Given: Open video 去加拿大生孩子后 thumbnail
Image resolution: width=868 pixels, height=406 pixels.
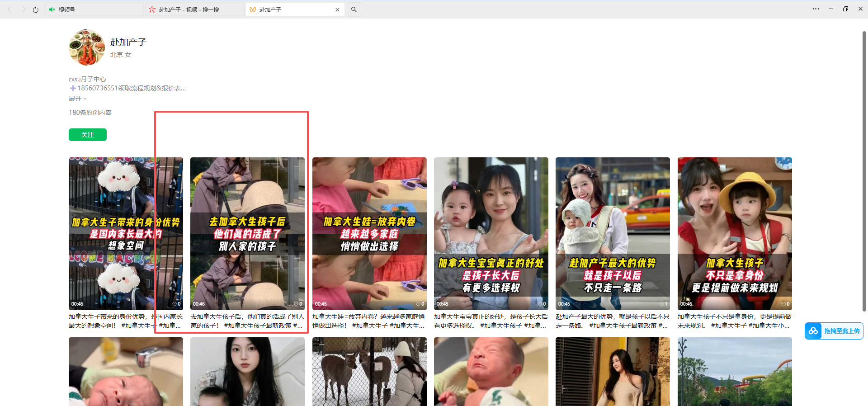Looking at the screenshot, I should [247, 233].
